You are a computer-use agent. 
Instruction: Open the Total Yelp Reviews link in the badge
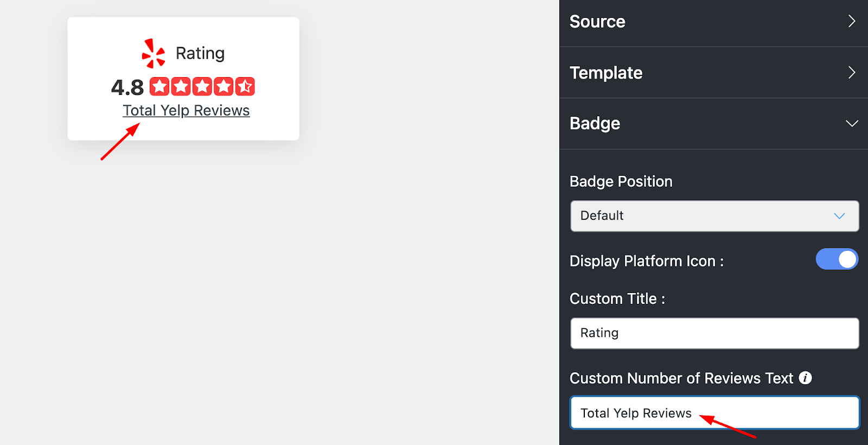point(186,111)
